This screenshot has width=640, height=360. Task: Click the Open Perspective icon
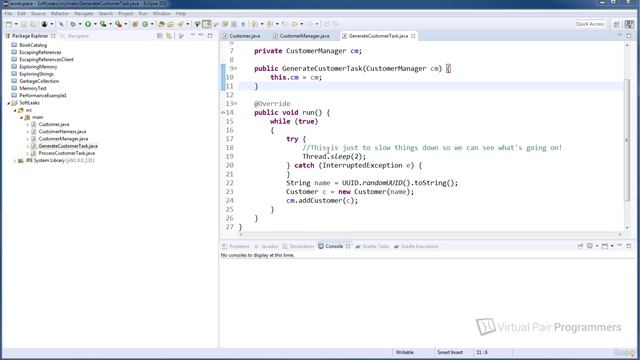tap(617, 24)
